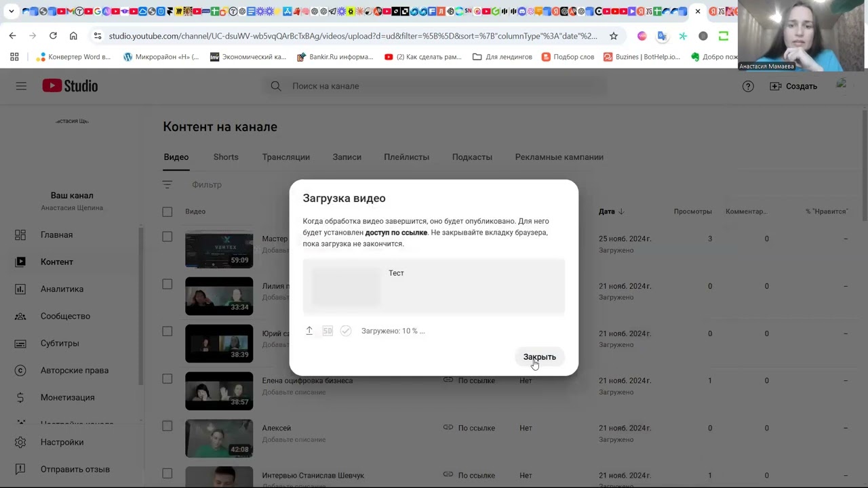Open Аналитика from the sidebar
Viewport: 868px width, 488px height.
(x=62, y=289)
